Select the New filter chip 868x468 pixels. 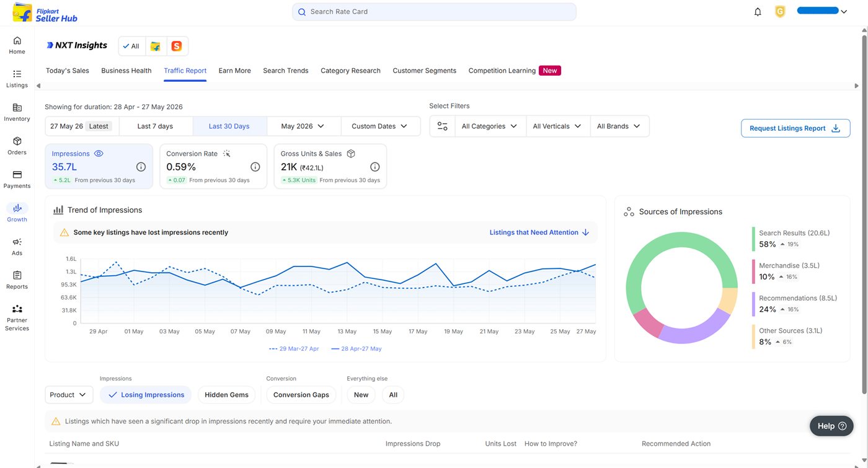[361, 395]
